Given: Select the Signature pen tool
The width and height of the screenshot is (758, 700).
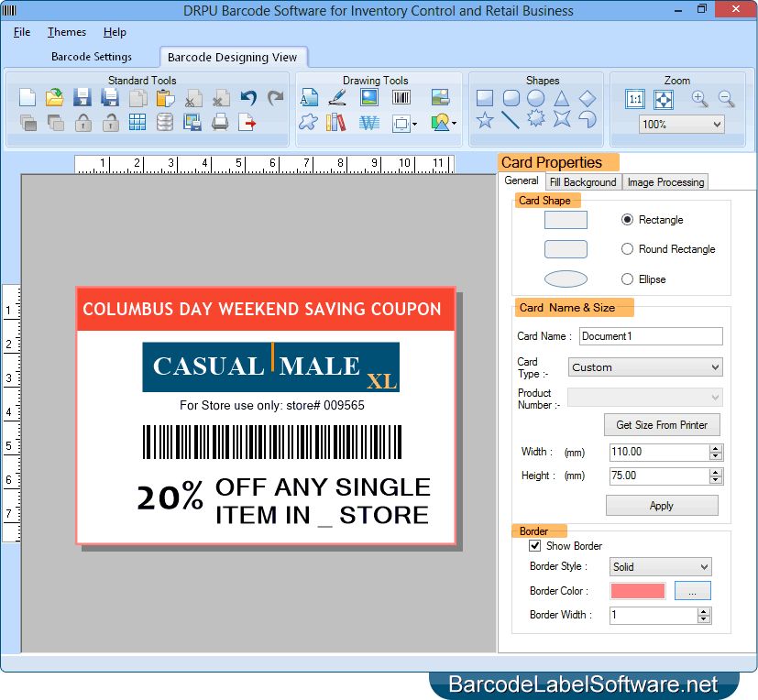Looking at the screenshot, I should [337, 98].
